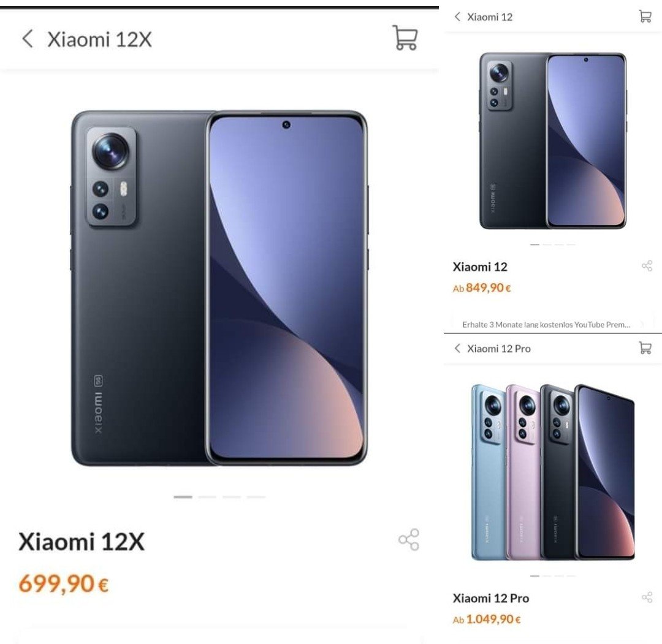Select second image dot for Xiaomi 12 Pro
Viewport: 662px width, 644px height.
[x=547, y=575]
